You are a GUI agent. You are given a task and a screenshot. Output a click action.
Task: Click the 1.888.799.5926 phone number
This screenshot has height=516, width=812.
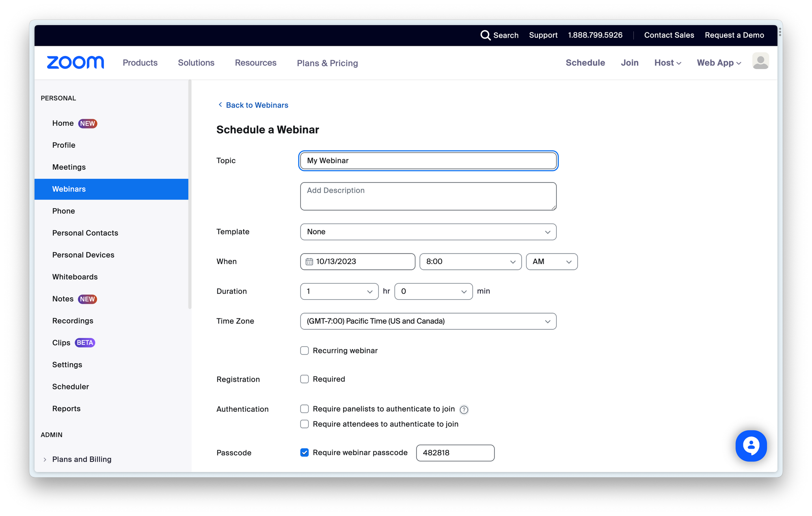595,35
